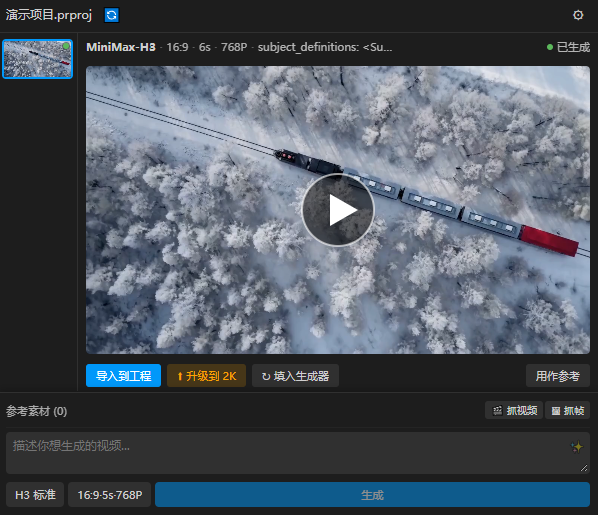This screenshot has width=598, height=515.
Task: Click 抓视频 capture video button
Action: click(514, 410)
